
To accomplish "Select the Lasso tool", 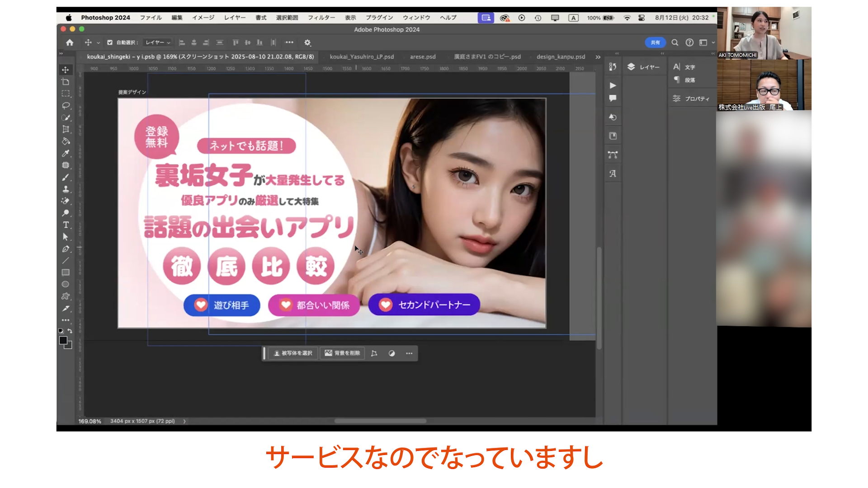I will click(x=66, y=105).
